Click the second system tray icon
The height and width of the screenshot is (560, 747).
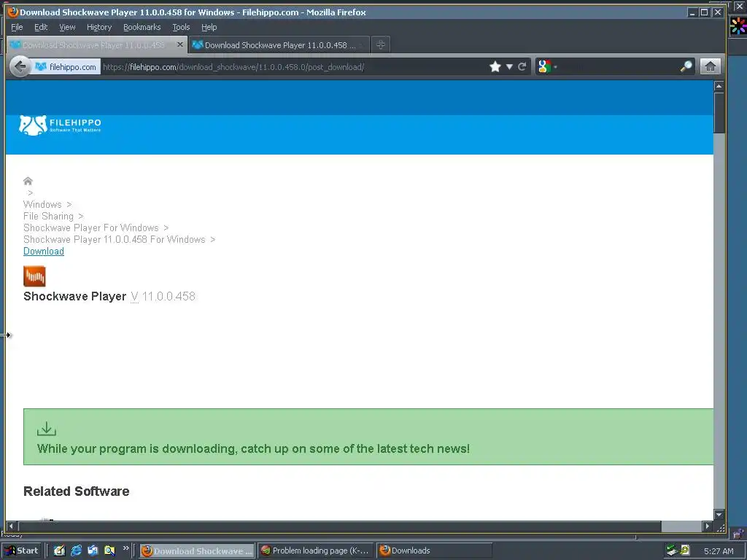point(685,551)
